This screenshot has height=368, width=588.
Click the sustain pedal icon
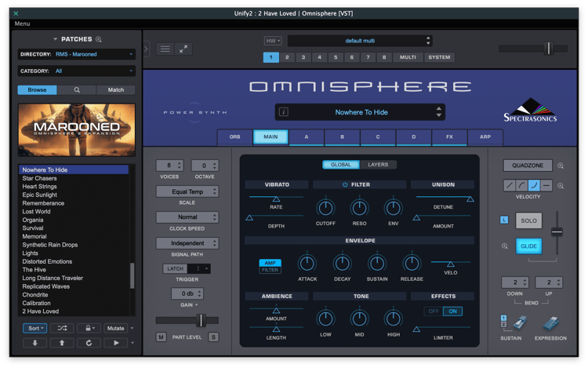(520, 323)
